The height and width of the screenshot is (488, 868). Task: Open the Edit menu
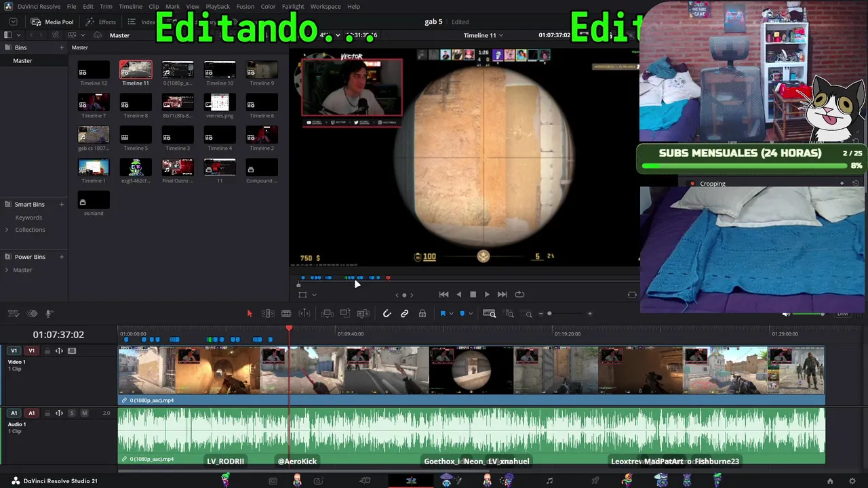(88, 6)
